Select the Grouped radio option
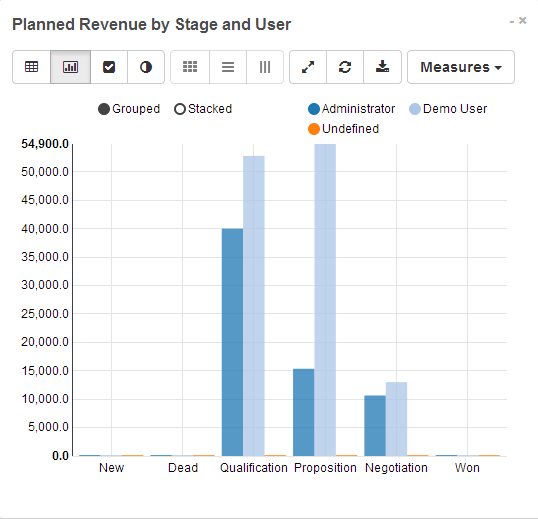Viewport: 538px width, 519px height. pos(129,109)
